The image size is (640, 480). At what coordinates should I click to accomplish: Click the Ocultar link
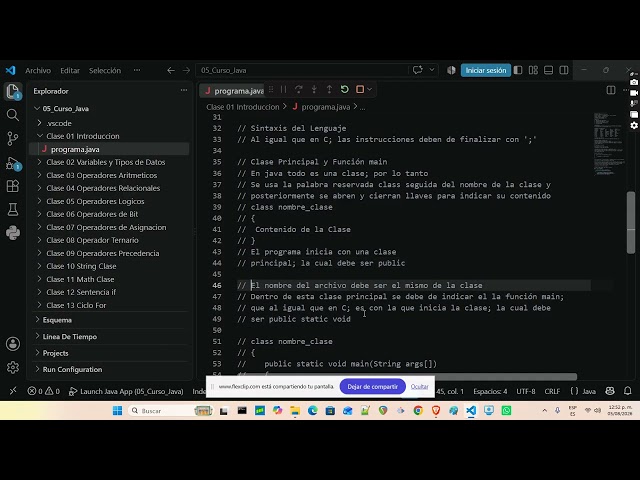point(419,387)
